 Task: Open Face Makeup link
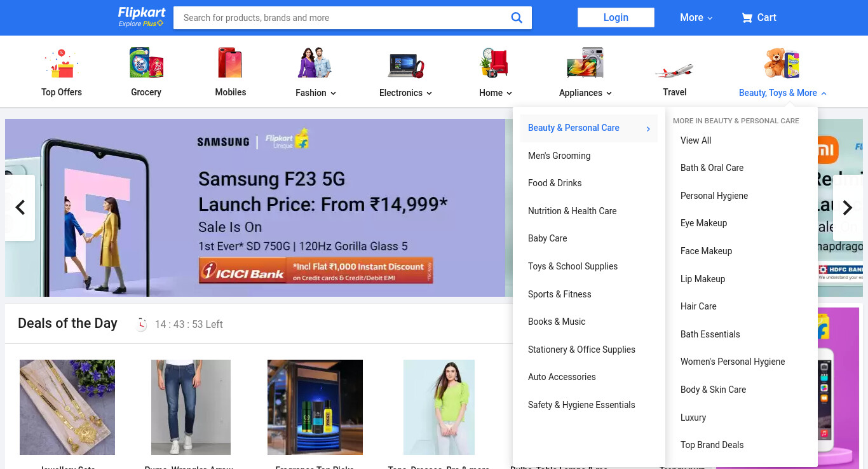pos(707,251)
